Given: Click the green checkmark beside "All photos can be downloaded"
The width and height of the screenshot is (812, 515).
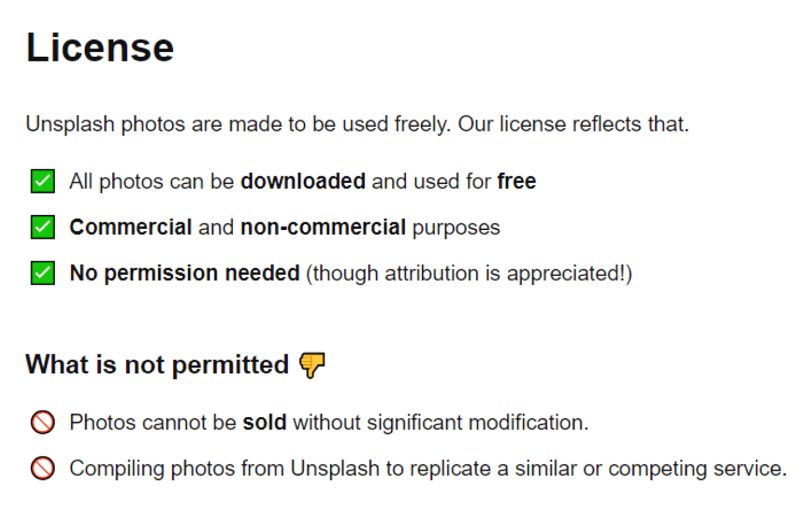Looking at the screenshot, I should (x=42, y=181).
